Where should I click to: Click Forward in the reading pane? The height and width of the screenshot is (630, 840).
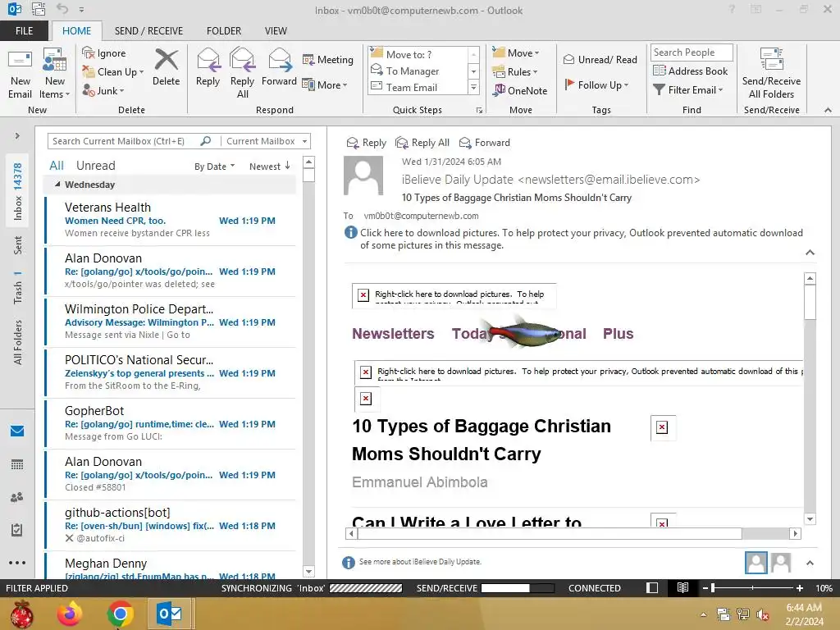point(485,143)
